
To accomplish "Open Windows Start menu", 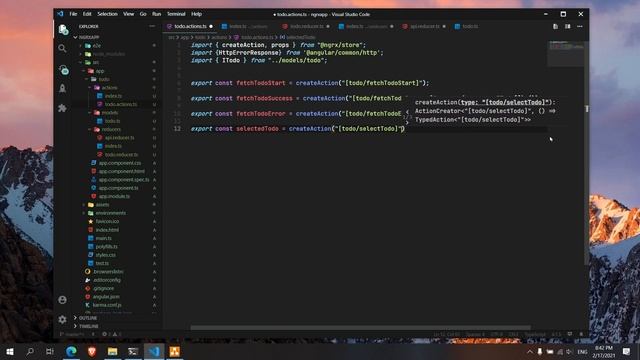I will click(9, 351).
